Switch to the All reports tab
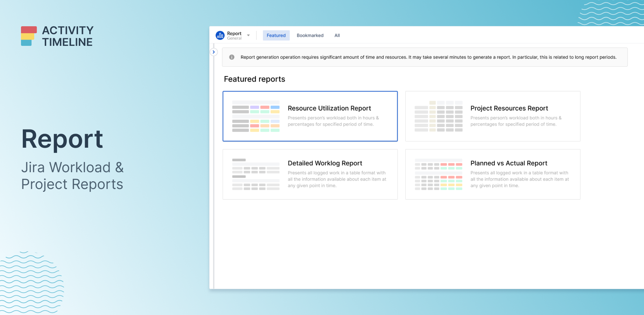 pyautogui.click(x=337, y=35)
